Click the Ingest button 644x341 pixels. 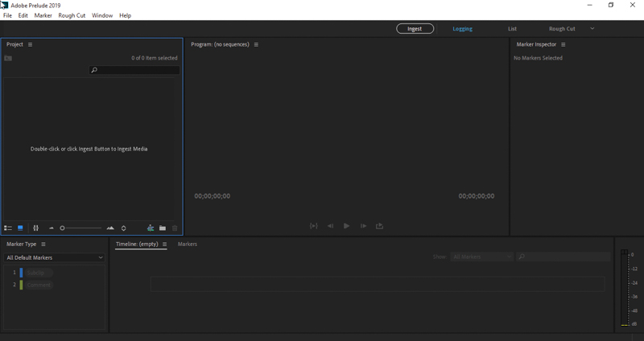415,29
